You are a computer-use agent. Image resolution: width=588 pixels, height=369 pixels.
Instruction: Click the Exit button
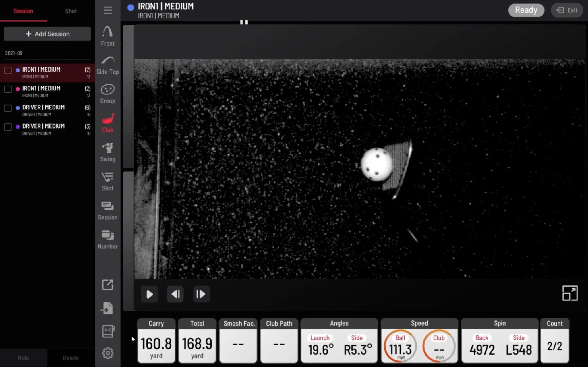(567, 10)
